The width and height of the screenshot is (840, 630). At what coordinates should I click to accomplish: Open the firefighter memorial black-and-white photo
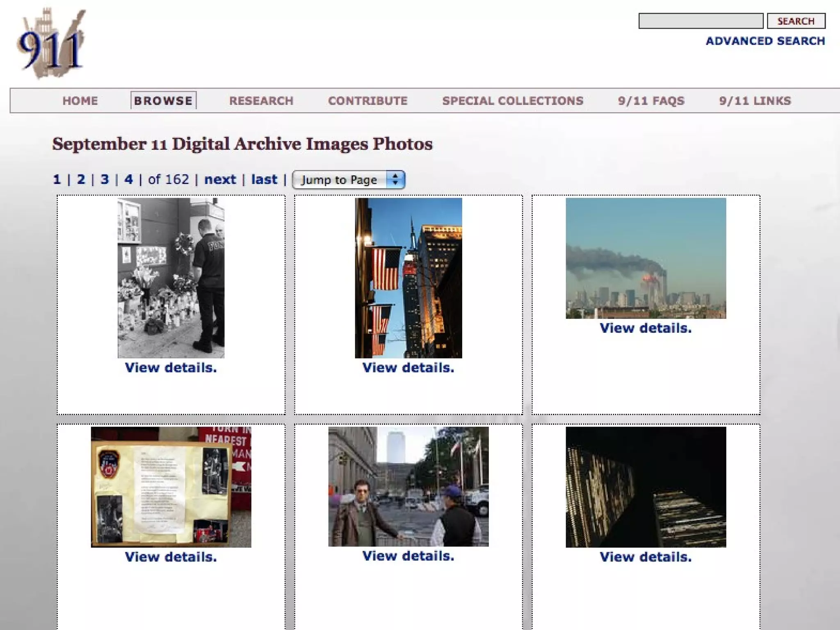[171, 278]
